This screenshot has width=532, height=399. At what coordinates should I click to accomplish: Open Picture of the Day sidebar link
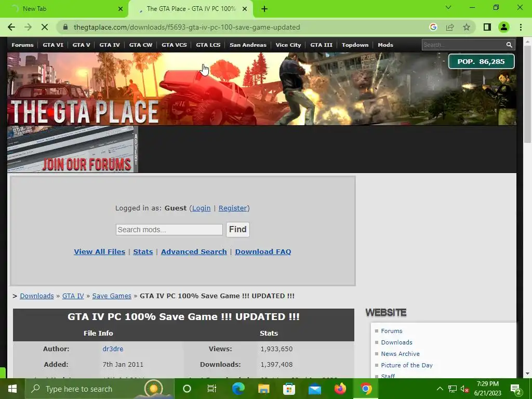[x=407, y=365]
